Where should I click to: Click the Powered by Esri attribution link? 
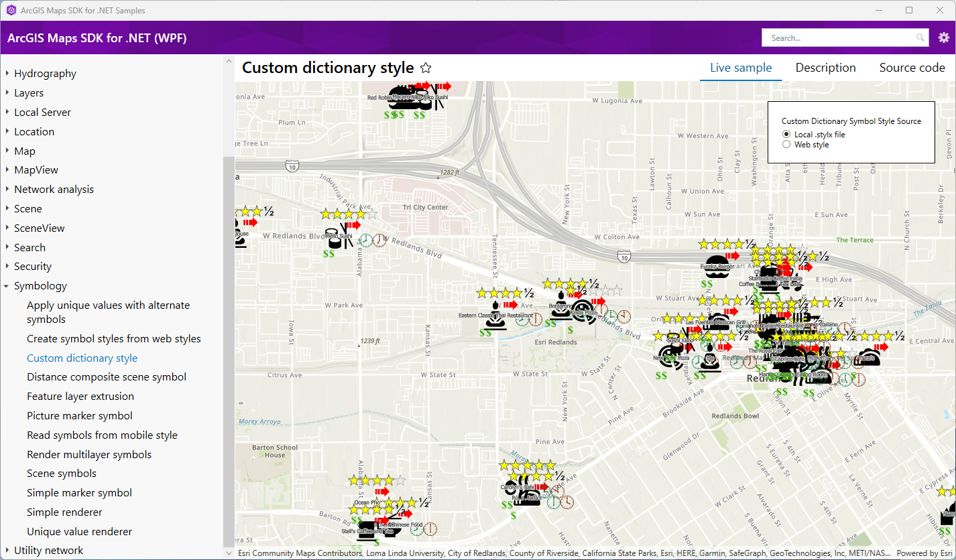coord(924,553)
